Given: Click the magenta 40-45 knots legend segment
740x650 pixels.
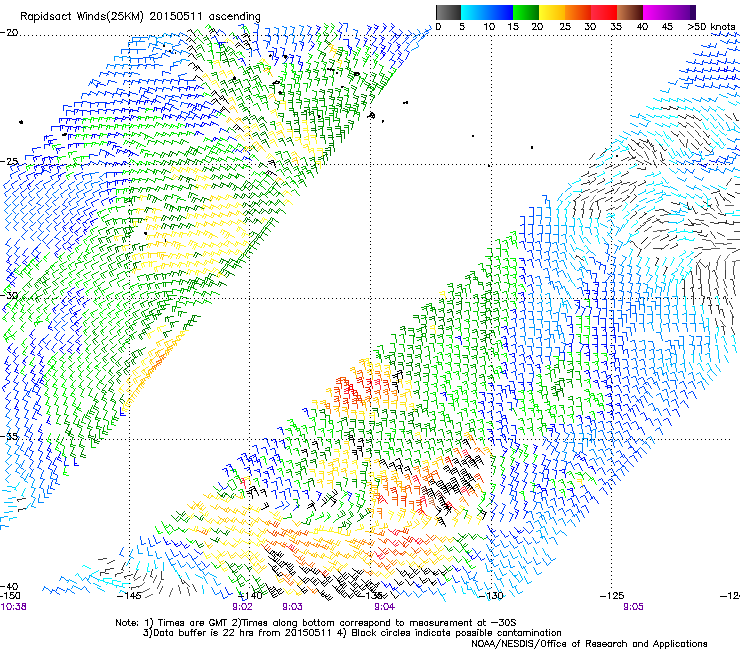Looking at the screenshot, I should pos(656,12).
